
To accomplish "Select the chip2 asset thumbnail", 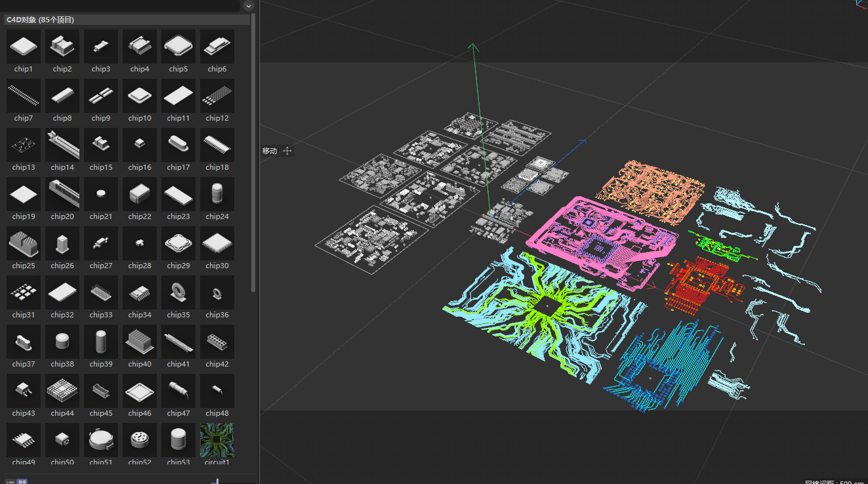I will [62, 47].
